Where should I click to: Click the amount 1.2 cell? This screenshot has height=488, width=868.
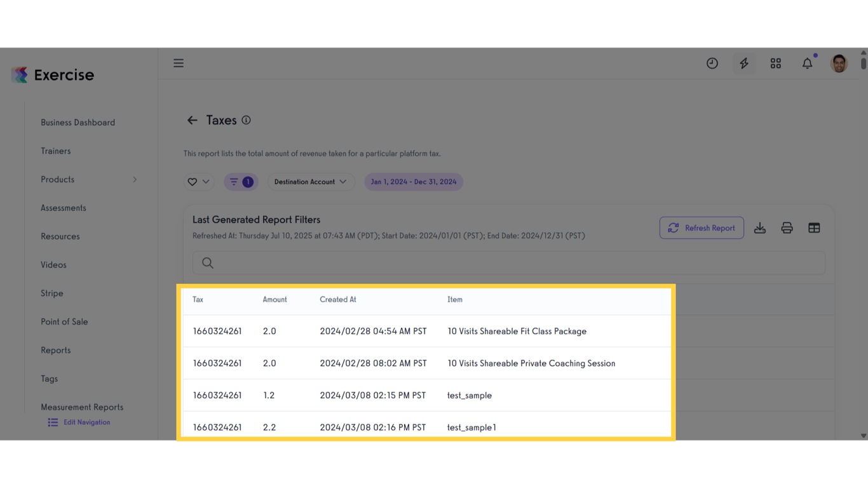tap(269, 395)
